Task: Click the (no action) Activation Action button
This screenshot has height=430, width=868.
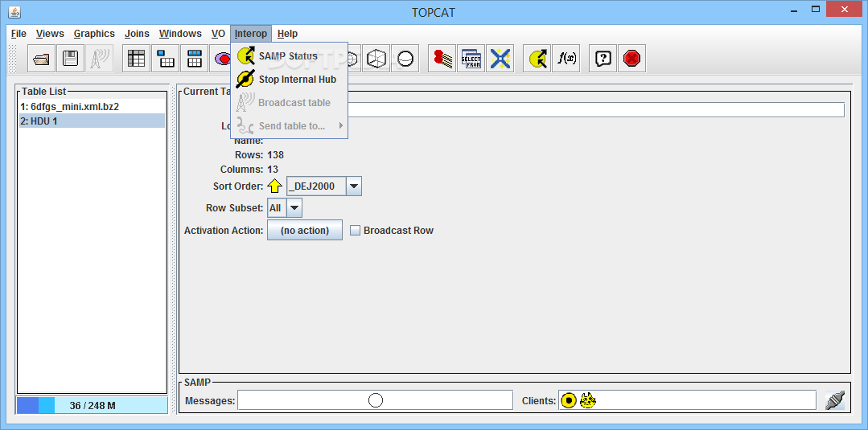Action: [x=304, y=230]
